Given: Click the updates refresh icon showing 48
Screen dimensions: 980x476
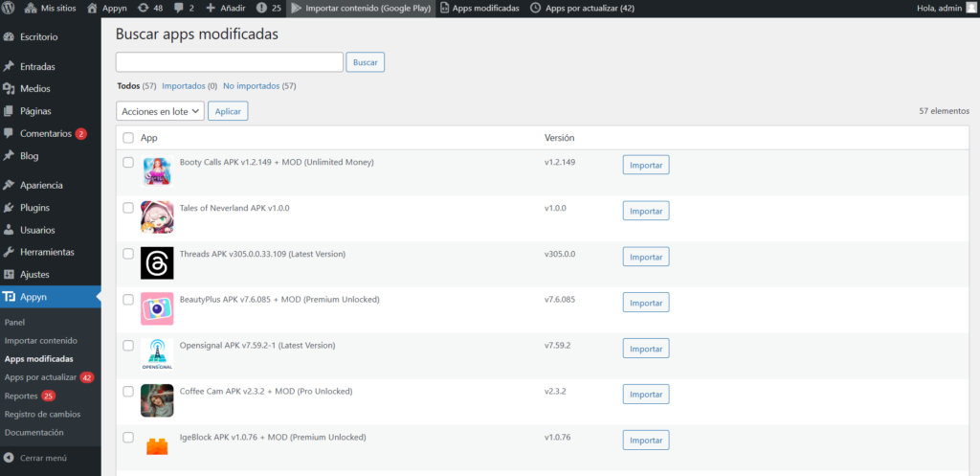Looking at the screenshot, I should coord(143,8).
